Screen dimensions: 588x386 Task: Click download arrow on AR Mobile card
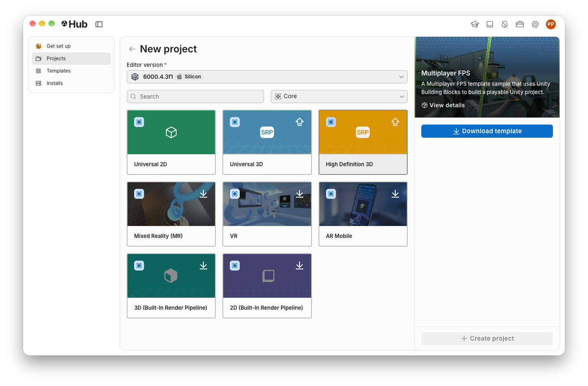[x=395, y=194]
